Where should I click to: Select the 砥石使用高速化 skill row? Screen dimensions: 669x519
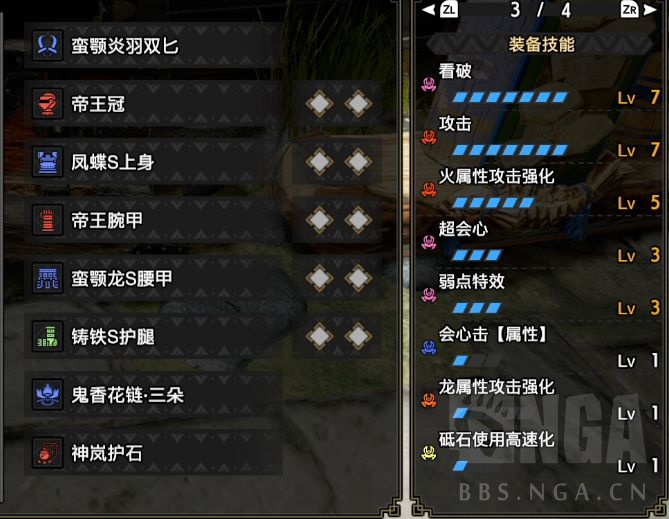540,452
